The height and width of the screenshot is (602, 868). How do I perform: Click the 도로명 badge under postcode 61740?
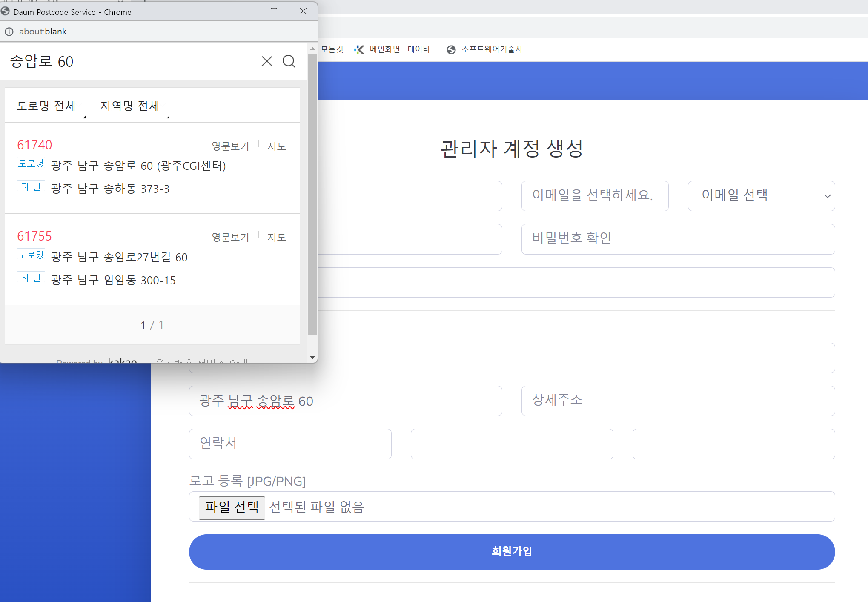[x=31, y=163]
